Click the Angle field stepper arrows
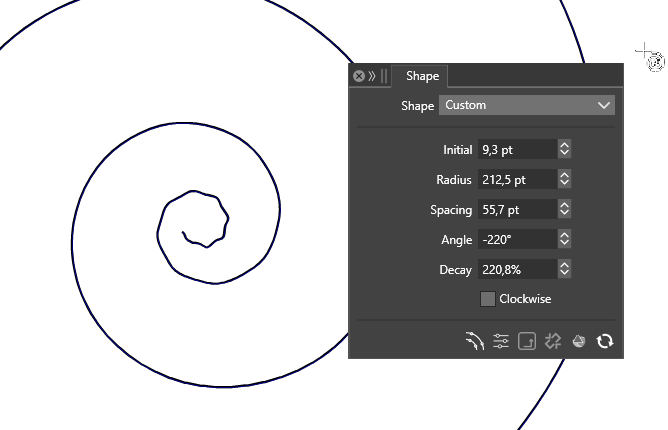668x430 pixels. coord(564,239)
